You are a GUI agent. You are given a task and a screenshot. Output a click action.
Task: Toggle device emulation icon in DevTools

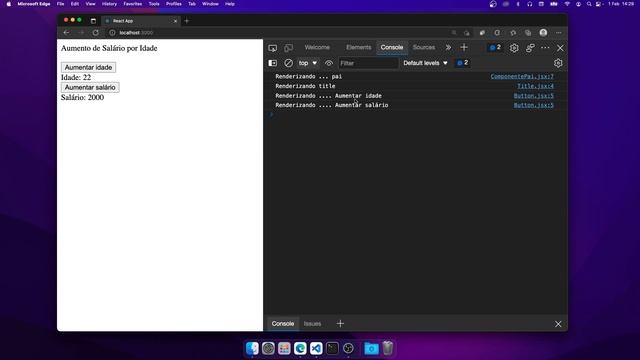288,48
